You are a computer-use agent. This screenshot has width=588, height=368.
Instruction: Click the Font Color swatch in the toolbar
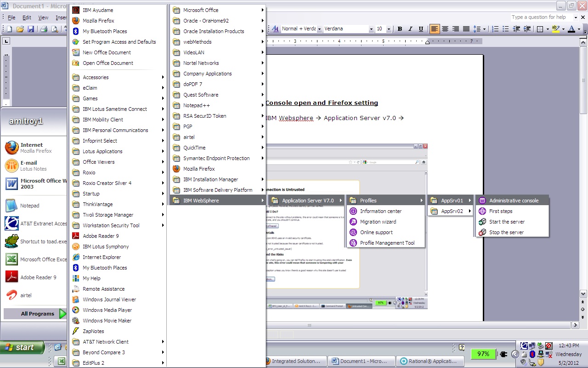[572, 29]
